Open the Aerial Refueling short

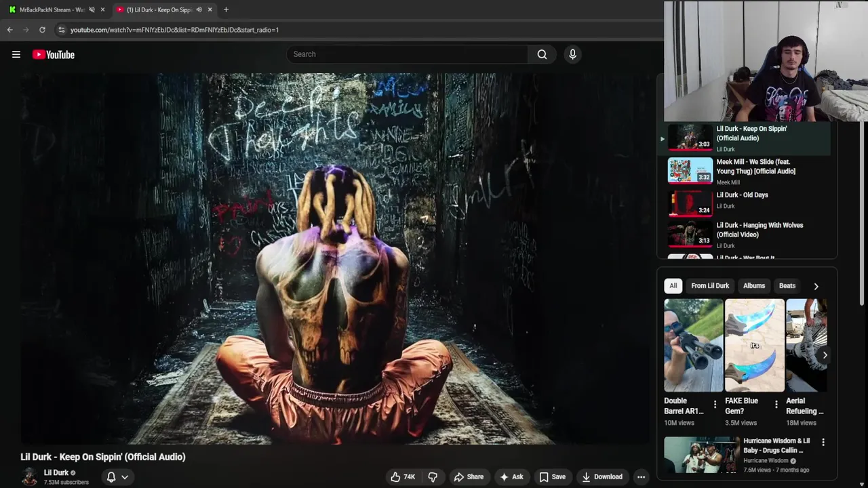(806, 346)
